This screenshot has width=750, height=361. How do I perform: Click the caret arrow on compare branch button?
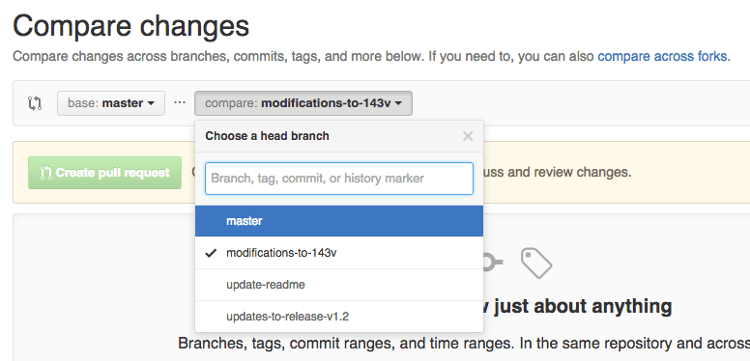pyautogui.click(x=398, y=104)
